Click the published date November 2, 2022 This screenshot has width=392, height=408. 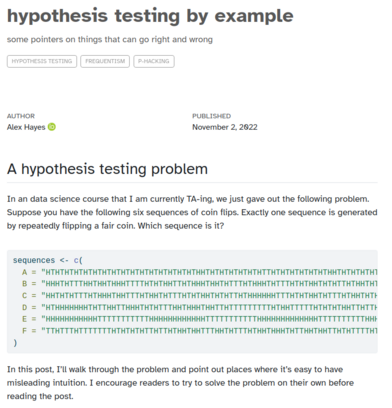tap(225, 127)
